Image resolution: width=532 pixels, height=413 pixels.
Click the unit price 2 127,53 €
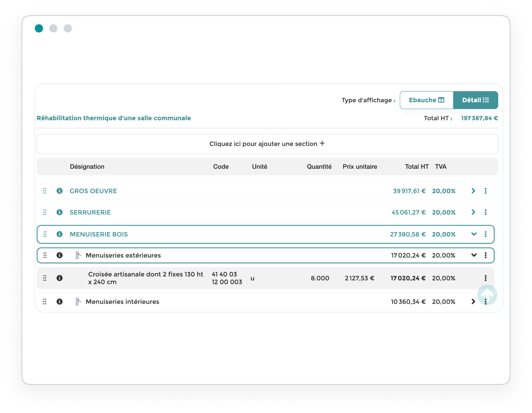359,278
